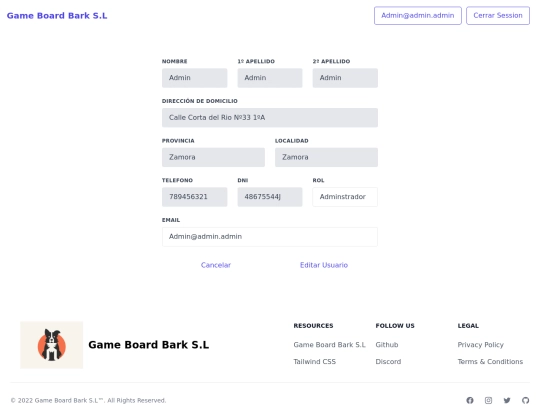Open the Privacy Policy link
Screen dimensions: 540x405
click(x=481, y=345)
